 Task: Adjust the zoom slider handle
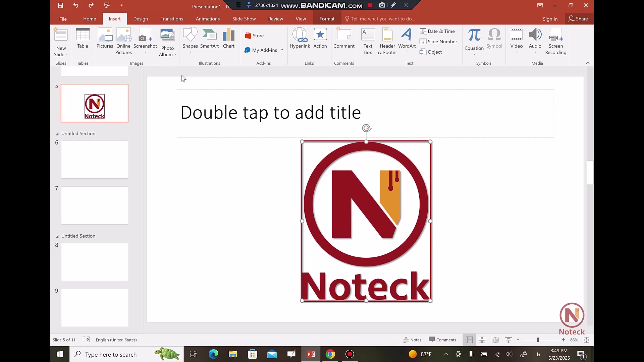[538, 340]
